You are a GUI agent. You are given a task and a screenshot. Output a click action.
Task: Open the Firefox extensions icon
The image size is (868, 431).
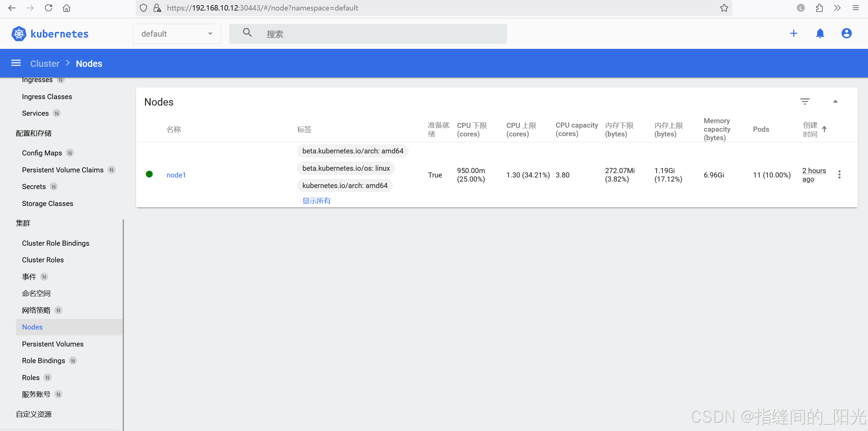pos(819,8)
